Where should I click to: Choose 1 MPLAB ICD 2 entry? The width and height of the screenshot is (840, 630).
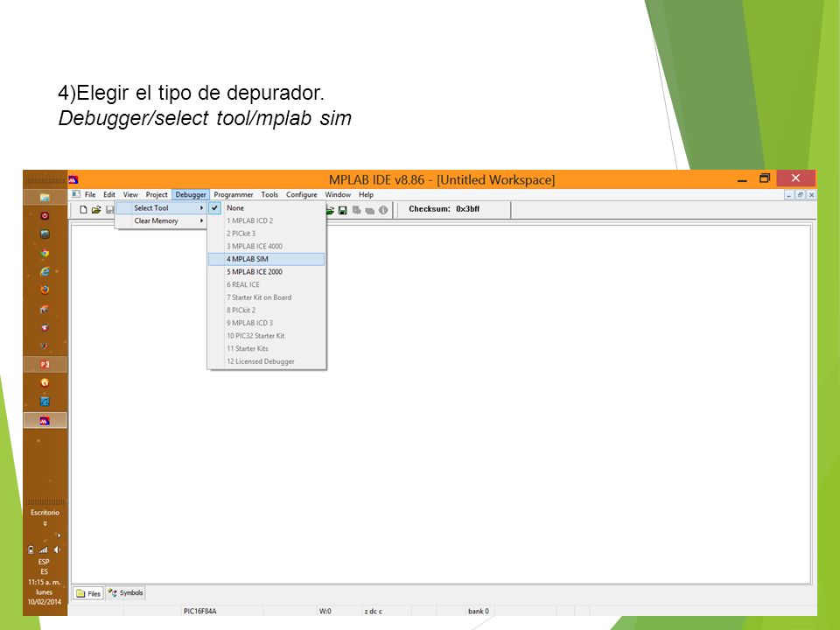266,220
